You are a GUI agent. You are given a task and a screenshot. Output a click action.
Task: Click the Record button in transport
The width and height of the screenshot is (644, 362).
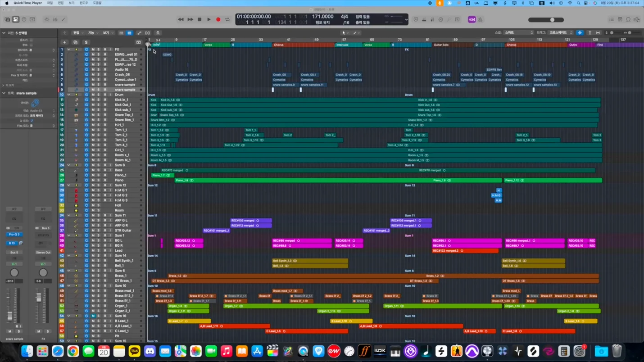tap(218, 20)
